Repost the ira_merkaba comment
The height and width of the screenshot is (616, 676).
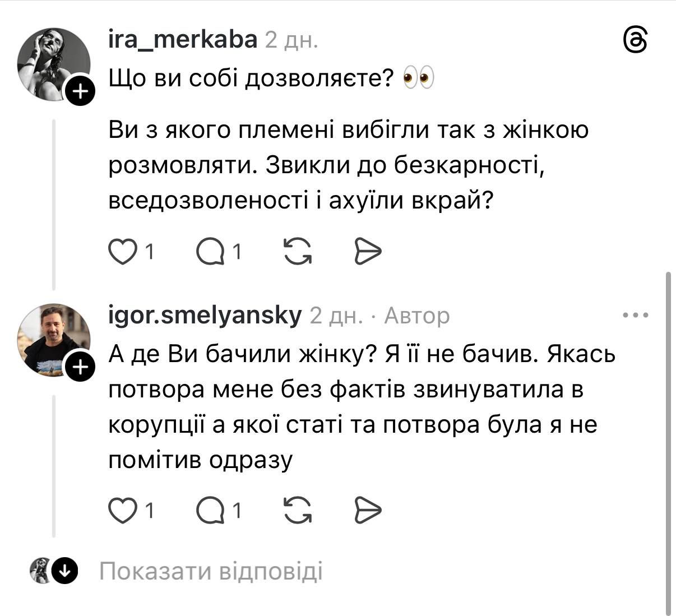[298, 251]
